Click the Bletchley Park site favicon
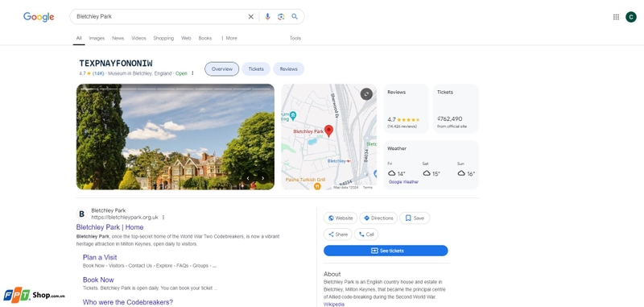Screen dimensions: 644x307 tap(82, 214)
